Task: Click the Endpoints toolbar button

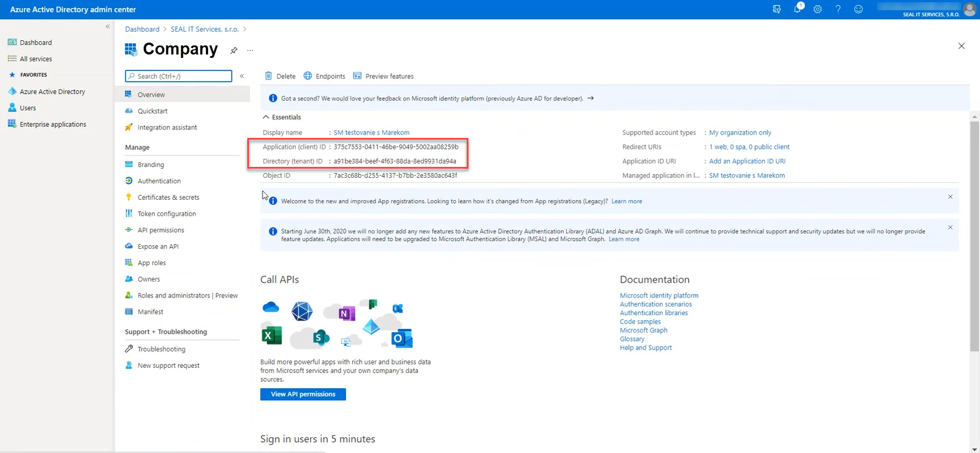Action: 324,76
